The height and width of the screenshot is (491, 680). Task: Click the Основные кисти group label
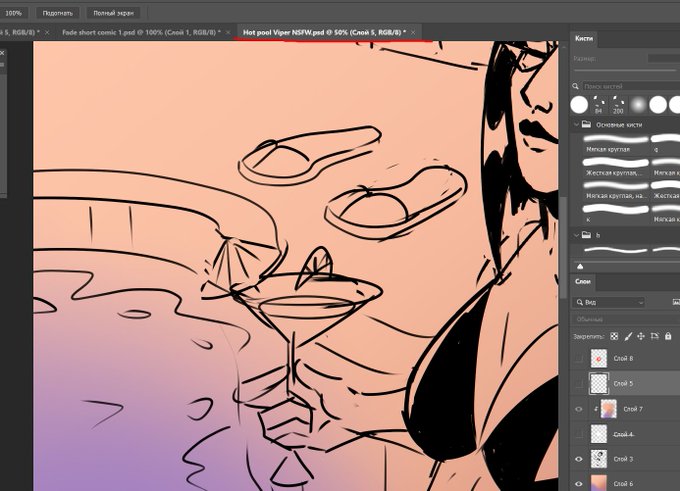click(619, 125)
